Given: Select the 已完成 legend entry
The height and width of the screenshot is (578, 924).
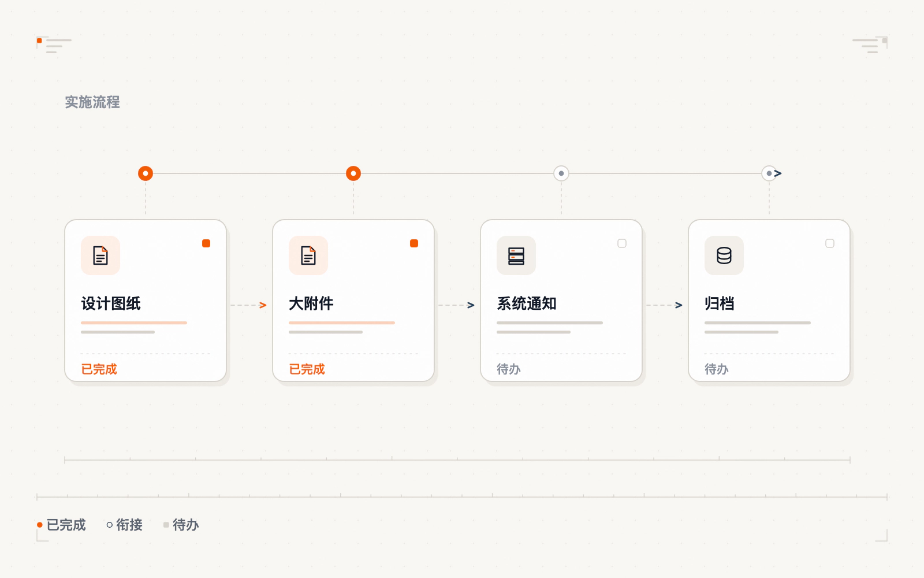Looking at the screenshot, I should click(61, 525).
